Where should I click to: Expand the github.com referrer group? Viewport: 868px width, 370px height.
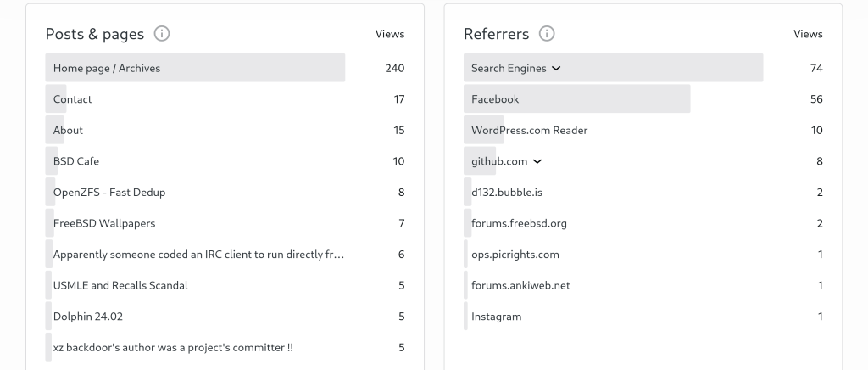pyautogui.click(x=537, y=161)
